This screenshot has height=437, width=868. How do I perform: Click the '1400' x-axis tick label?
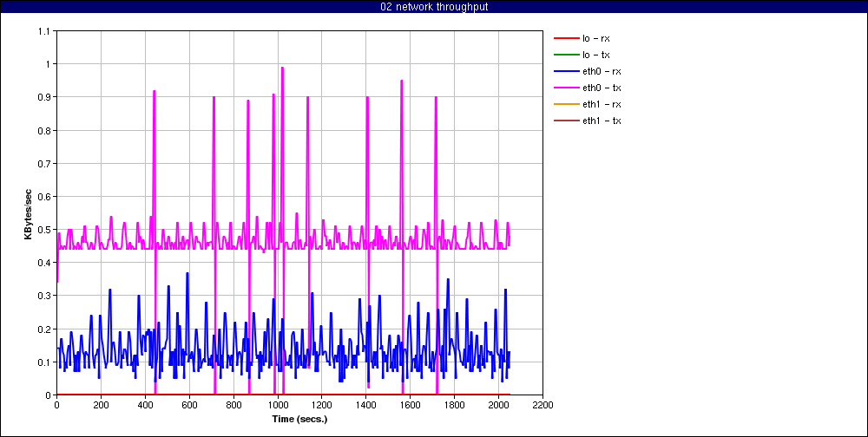[366, 404]
